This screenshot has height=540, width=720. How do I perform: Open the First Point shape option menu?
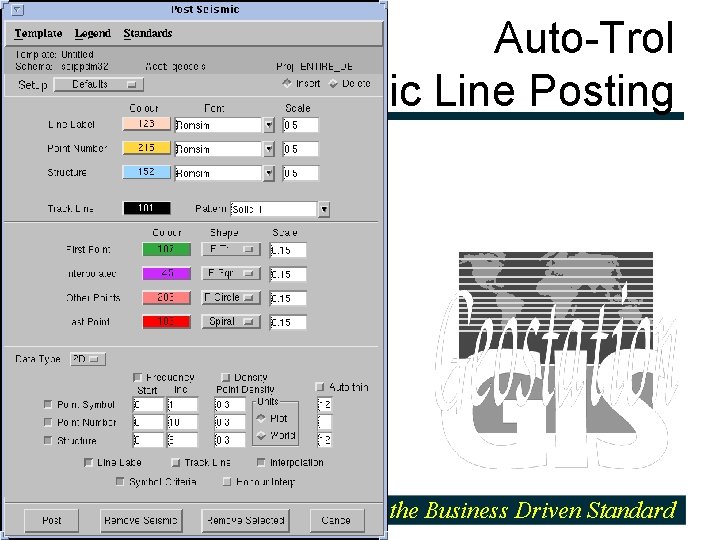(x=231, y=249)
